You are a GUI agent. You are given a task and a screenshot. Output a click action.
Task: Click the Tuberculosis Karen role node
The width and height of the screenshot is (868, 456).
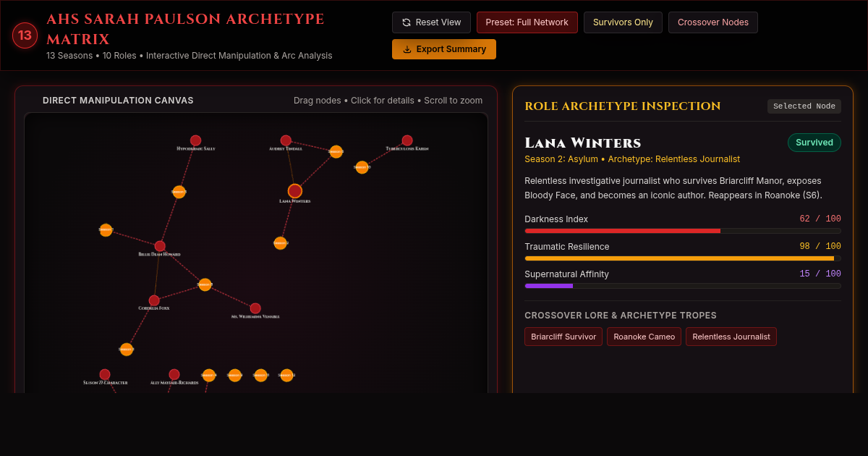[407, 140]
